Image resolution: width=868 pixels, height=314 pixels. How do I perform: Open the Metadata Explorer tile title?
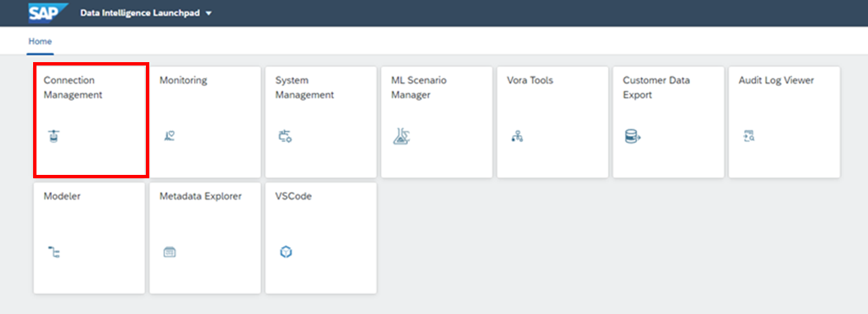[201, 197]
